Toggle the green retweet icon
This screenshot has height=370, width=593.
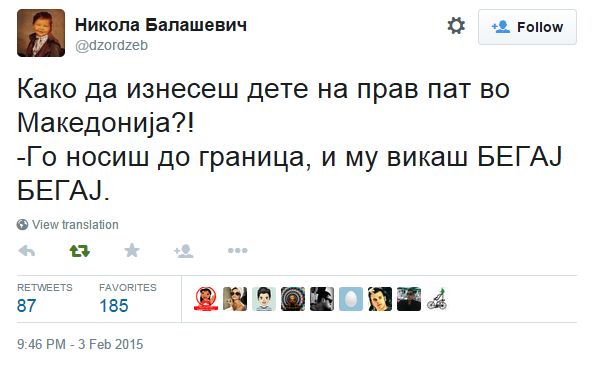tap(79, 251)
